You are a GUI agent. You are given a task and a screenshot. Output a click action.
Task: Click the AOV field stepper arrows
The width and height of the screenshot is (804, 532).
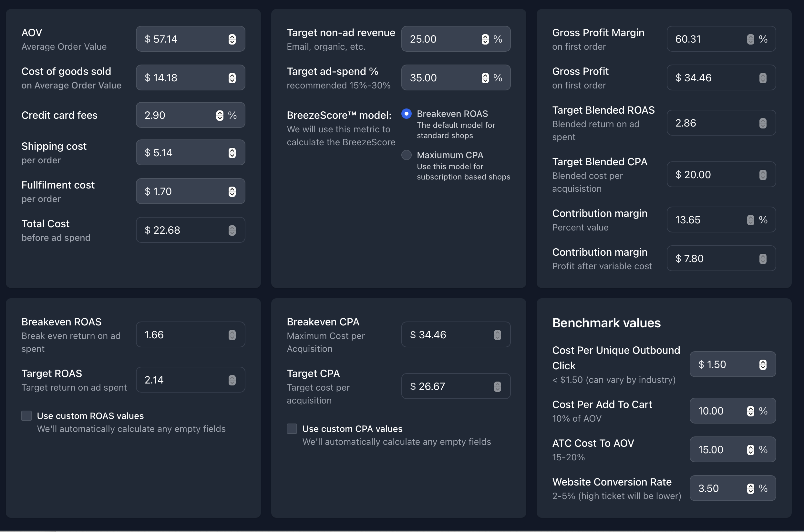[232, 39]
